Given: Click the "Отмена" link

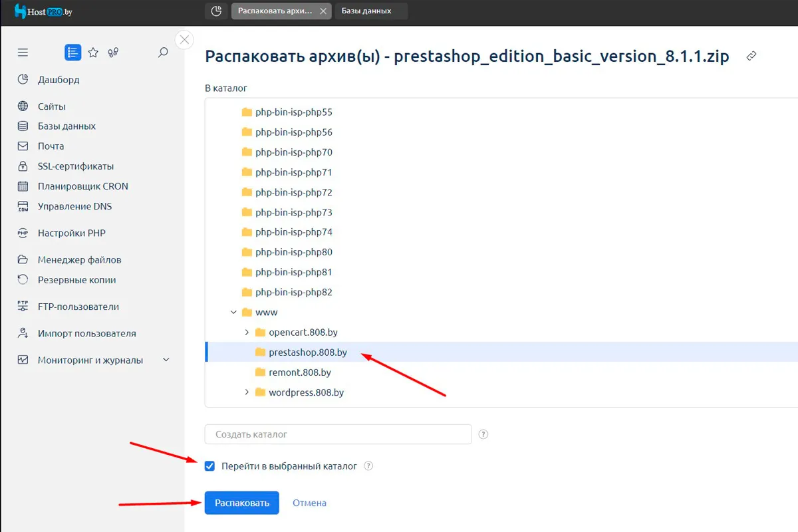Looking at the screenshot, I should click(309, 503).
